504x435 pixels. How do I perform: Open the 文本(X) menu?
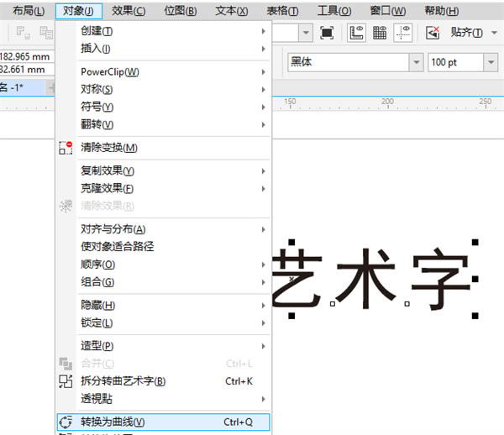tap(232, 11)
